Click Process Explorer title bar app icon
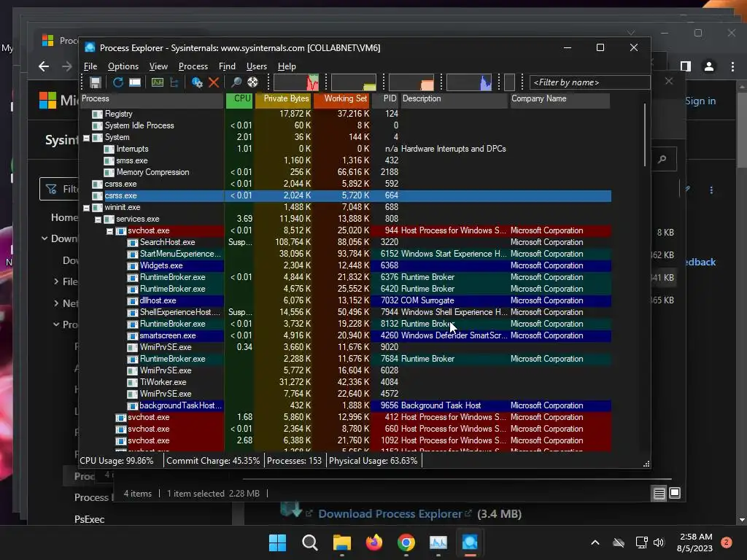This screenshot has width=747, height=560. coord(90,47)
